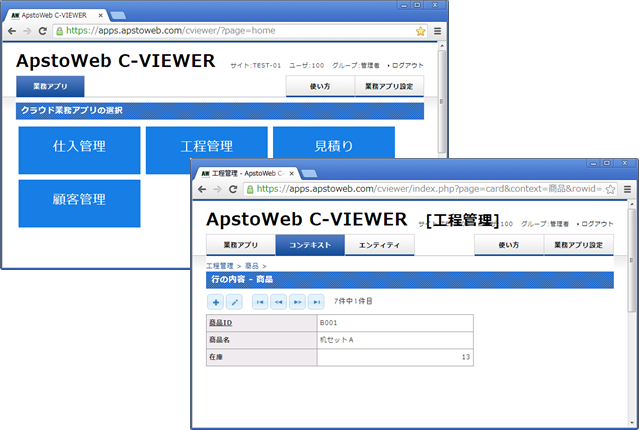Click back arrow in front window
Image resolution: width=639 pixels, height=430 pixels.
click(202, 189)
